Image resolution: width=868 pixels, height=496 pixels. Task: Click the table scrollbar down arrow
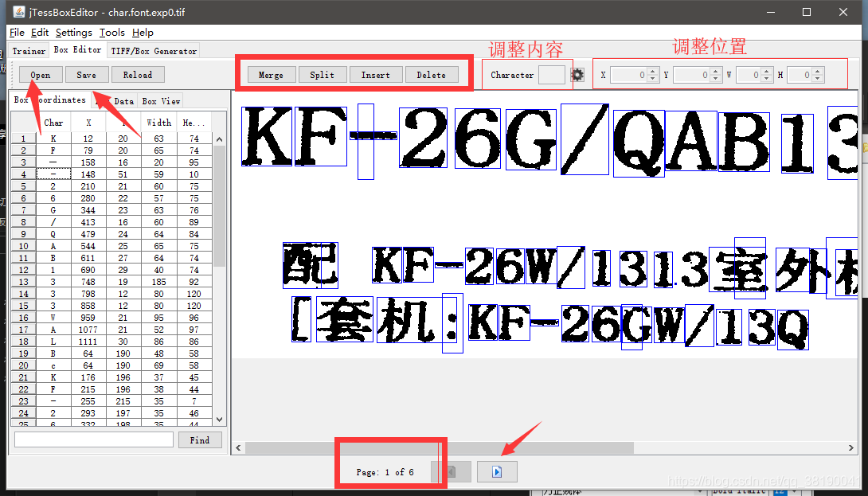coord(219,420)
